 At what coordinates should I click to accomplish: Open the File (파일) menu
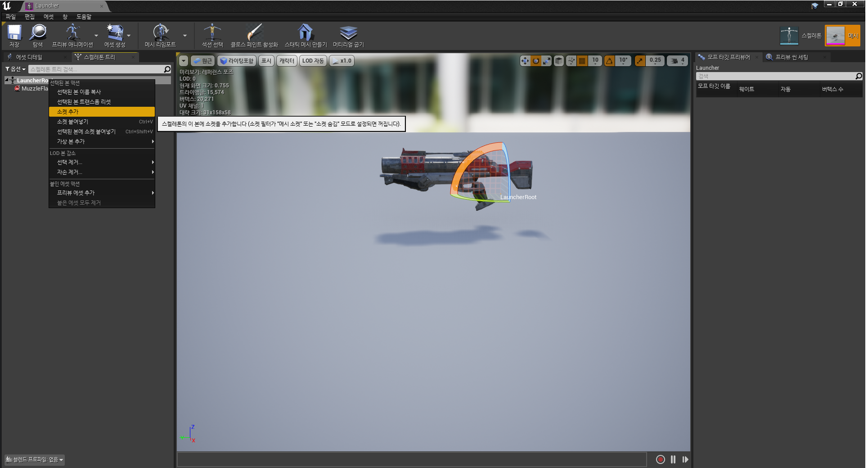[11, 17]
